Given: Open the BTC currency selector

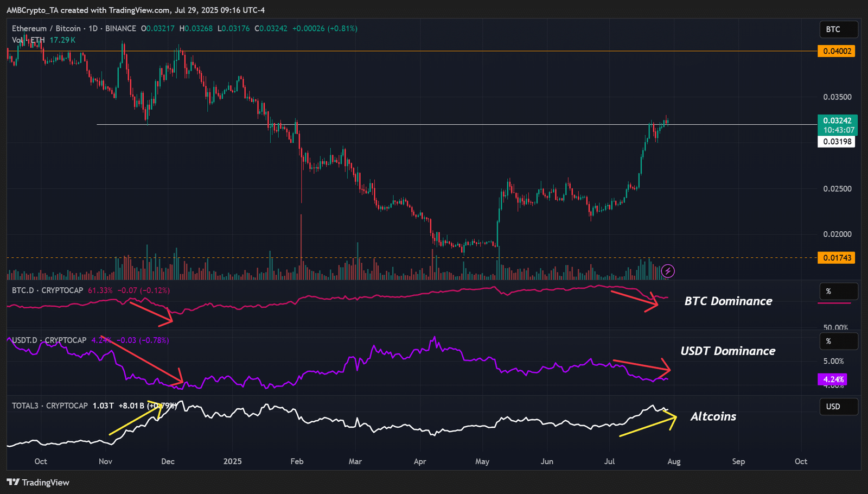Looking at the screenshot, I should click(838, 29).
